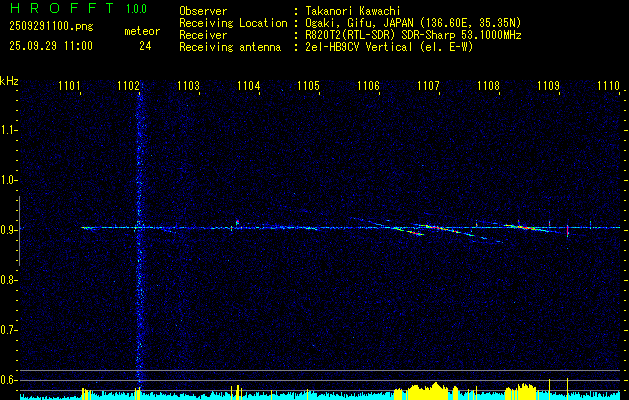
Task: Click the kHz axis unit label
Action: 9,81
